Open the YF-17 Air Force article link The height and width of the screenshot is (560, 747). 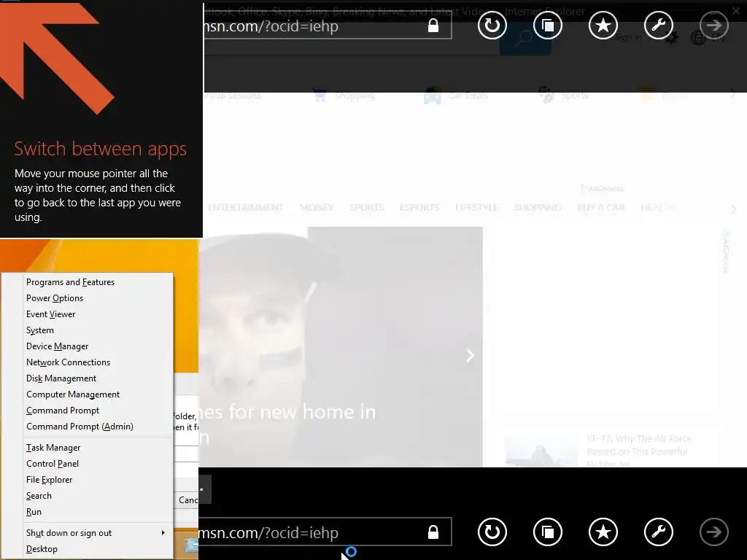(638, 451)
